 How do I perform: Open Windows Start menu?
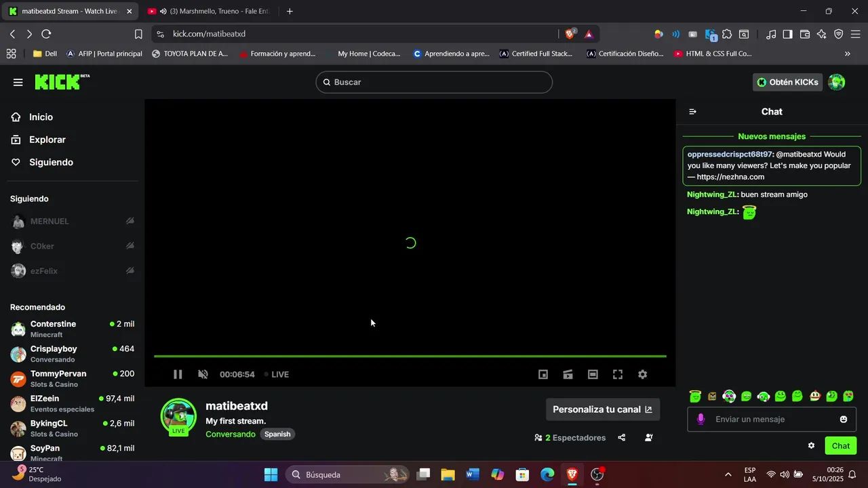(x=271, y=474)
